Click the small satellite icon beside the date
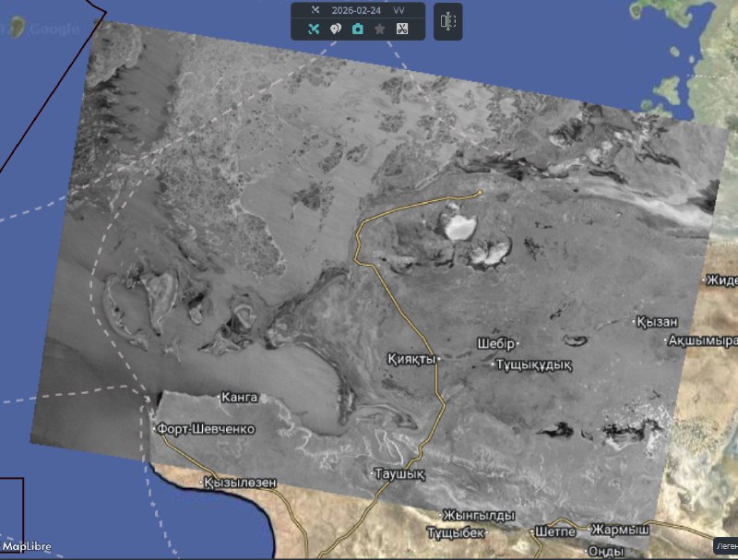The image size is (738, 560). pyautogui.click(x=315, y=9)
